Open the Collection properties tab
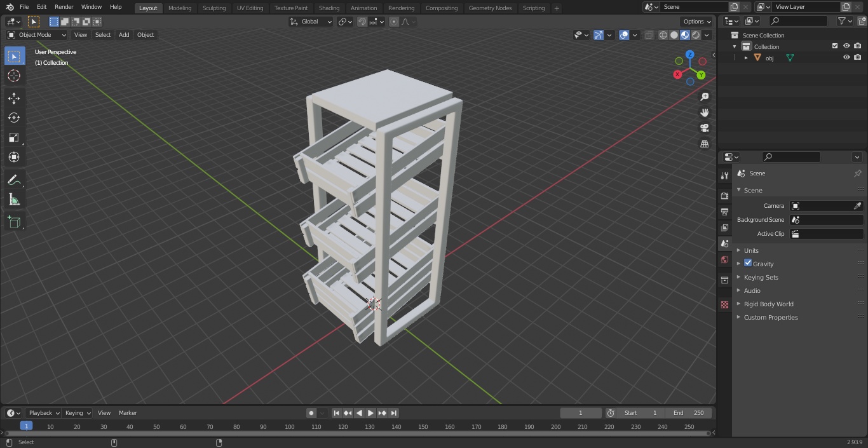Image resolution: width=868 pixels, height=448 pixels. click(x=724, y=280)
